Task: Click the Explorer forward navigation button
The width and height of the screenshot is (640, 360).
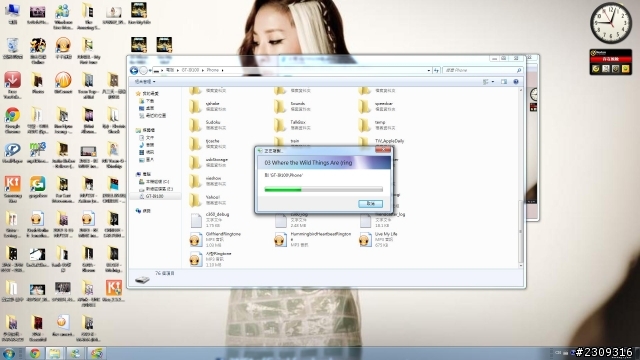Action: 143,70
